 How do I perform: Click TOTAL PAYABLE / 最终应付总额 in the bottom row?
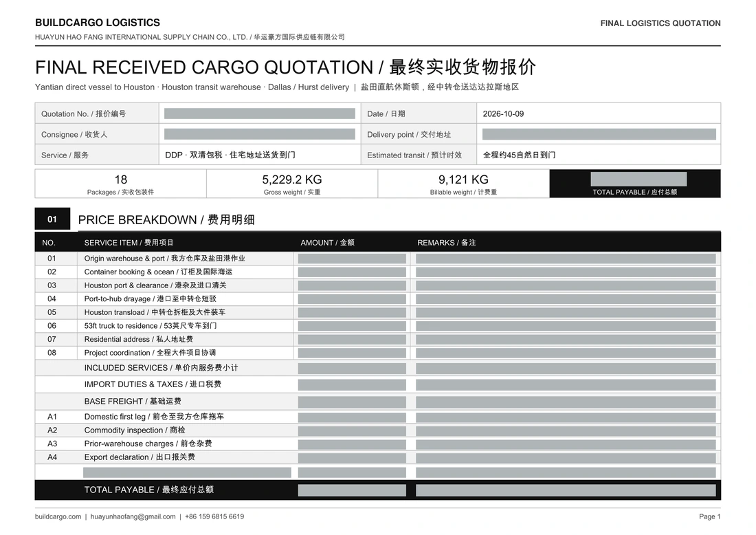[x=149, y=490]
